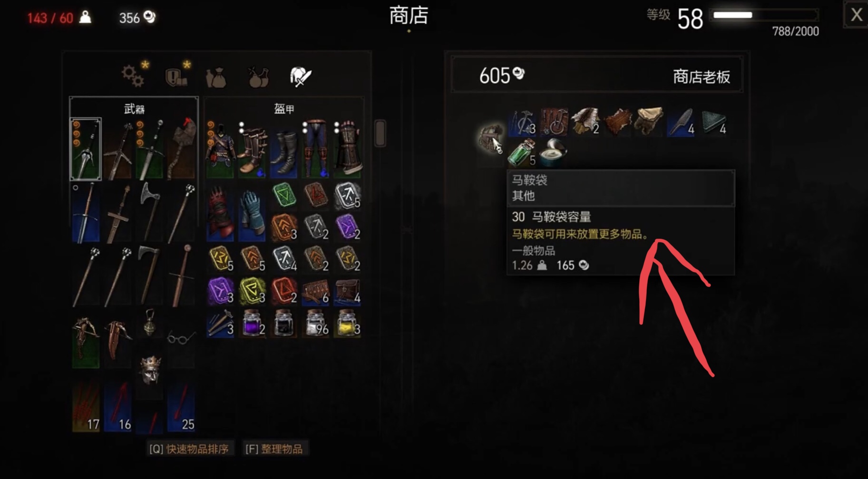Select the animal hide in shop
Screen dimensions: 868x479
pos(617,122)
